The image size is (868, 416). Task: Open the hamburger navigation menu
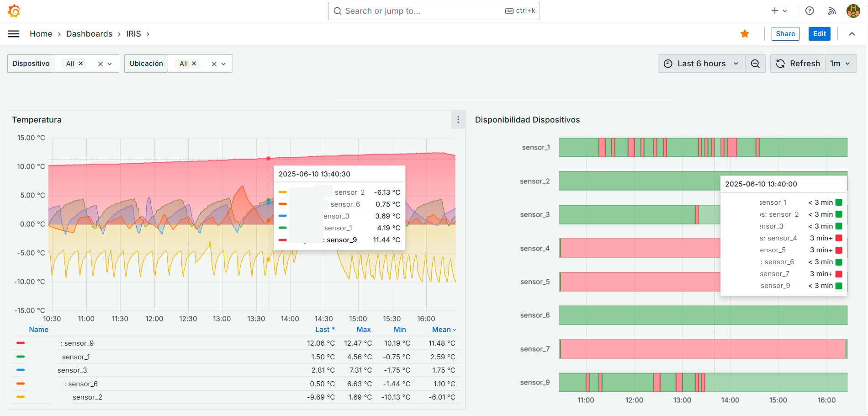point(14,34)
